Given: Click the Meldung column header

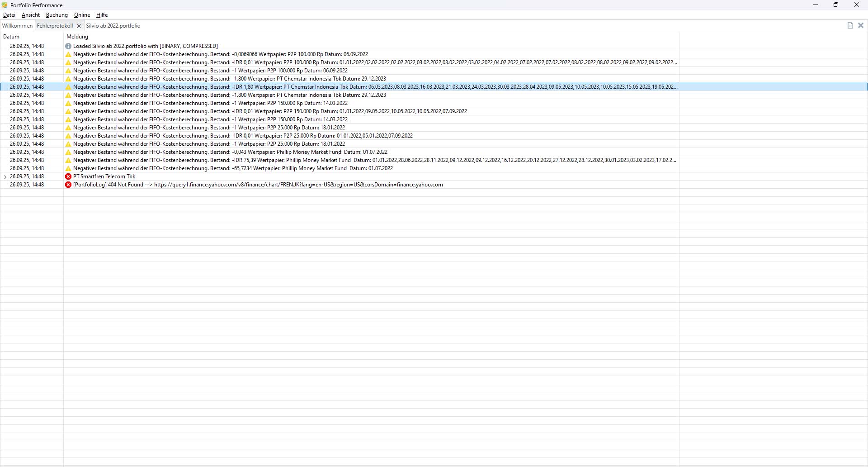Looking at the screenshot, I should (x=77, y=37).
